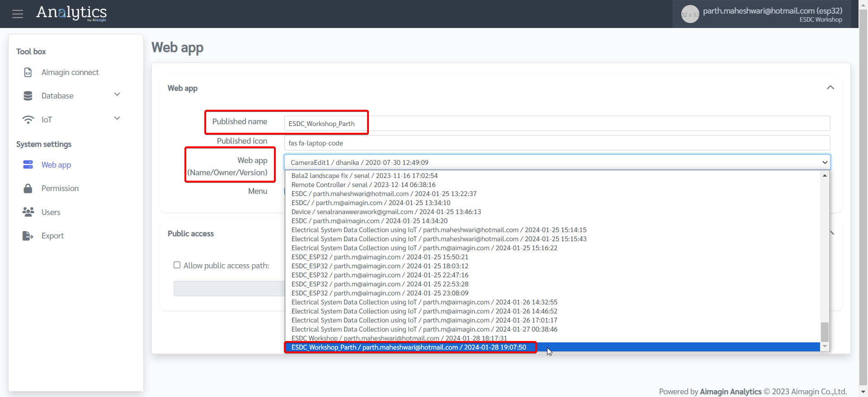Image resolution: width=868 pixels, height=397 pixels.
Task: Open Database menu item
Action: point(57,96)
